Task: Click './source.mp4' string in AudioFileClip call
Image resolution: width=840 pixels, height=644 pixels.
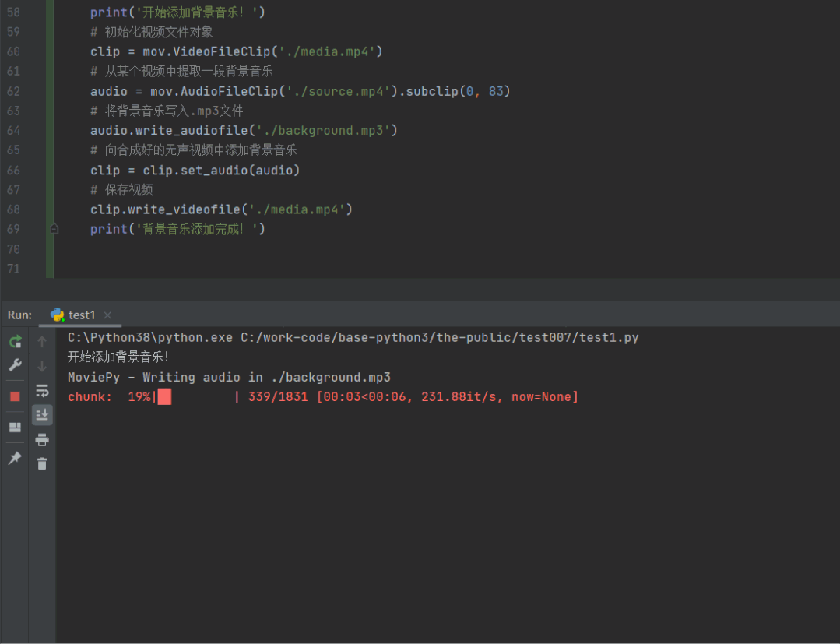Action: 339,91
